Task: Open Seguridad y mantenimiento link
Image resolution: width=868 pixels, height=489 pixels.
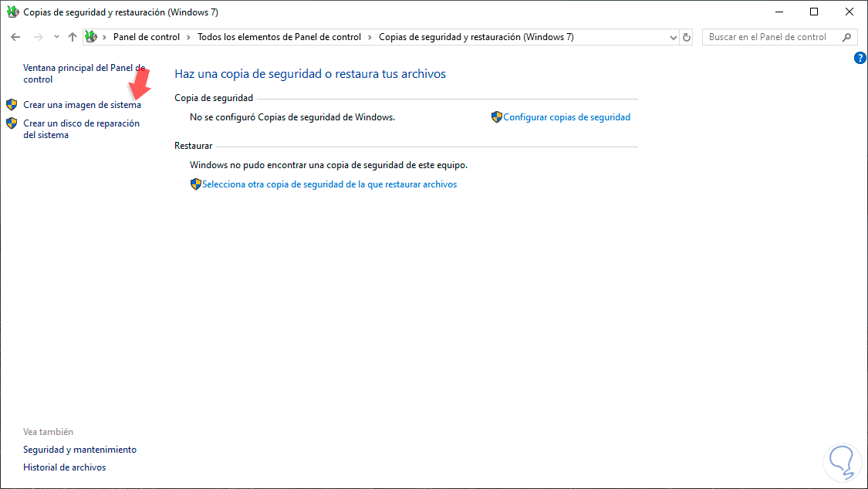Action: click(79, 450)
